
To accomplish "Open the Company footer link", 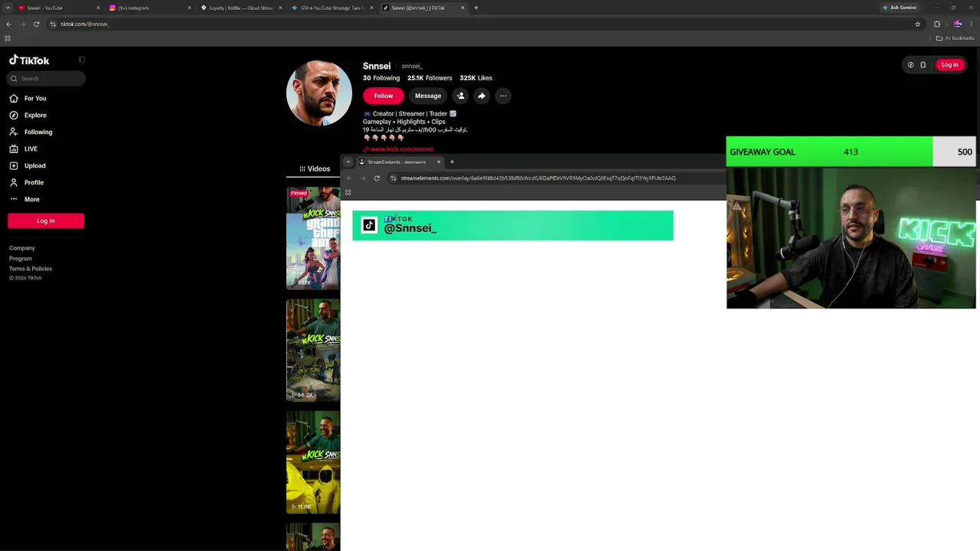I will [22, 248].
